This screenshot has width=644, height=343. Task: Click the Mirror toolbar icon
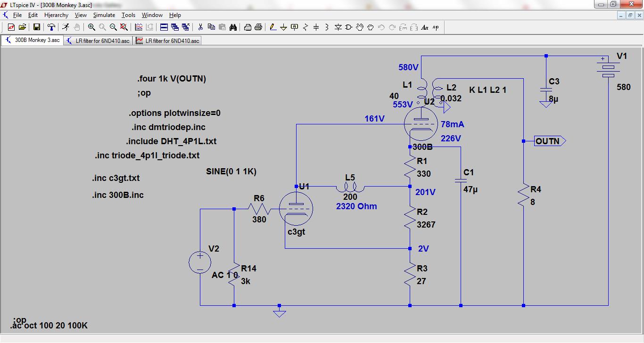(414, 27)
